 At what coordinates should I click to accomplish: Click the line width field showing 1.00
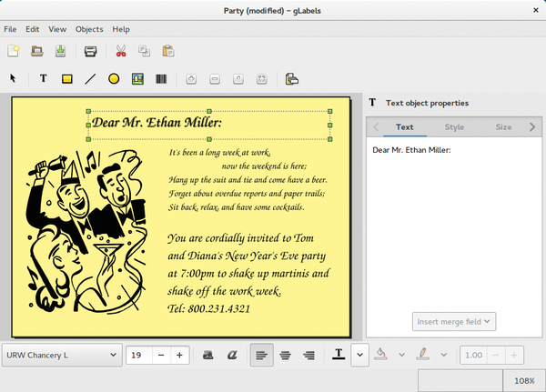(x=473, y=355)
